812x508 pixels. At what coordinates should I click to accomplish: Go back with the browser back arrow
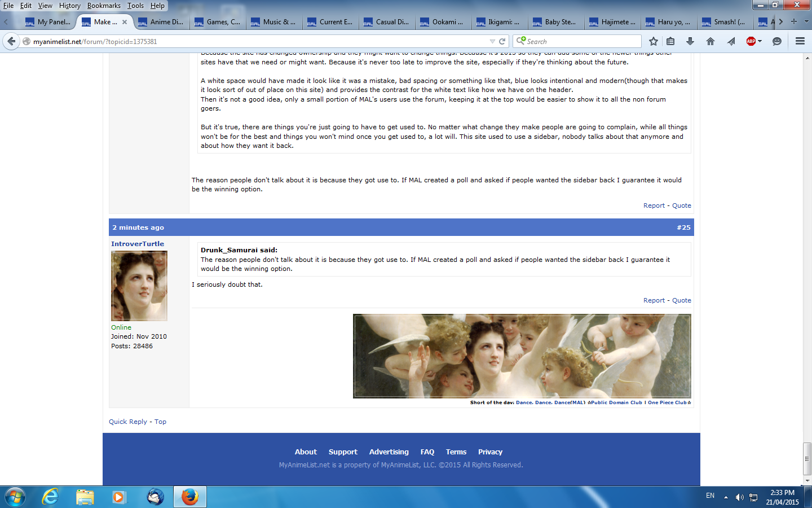tap(11, 41)
